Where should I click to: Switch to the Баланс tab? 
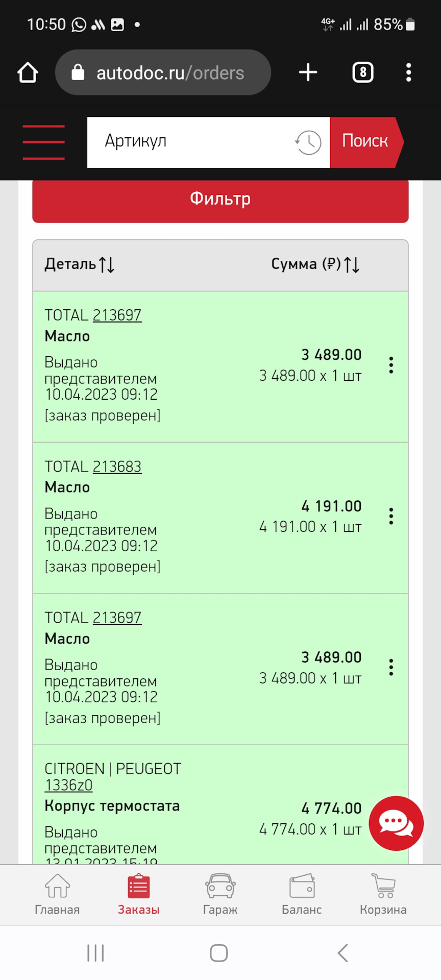pyautogui.click(x=302, y=894)
